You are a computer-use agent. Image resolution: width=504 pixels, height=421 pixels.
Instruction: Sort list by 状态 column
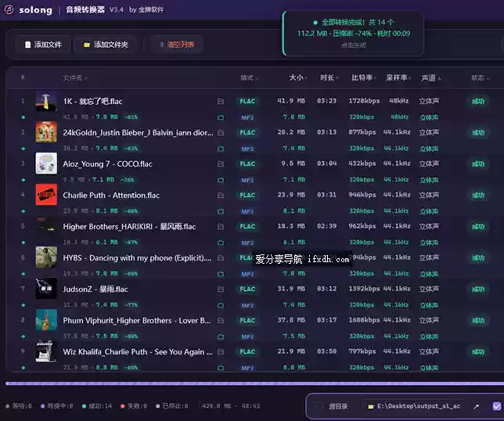click(x=480, y=77)
